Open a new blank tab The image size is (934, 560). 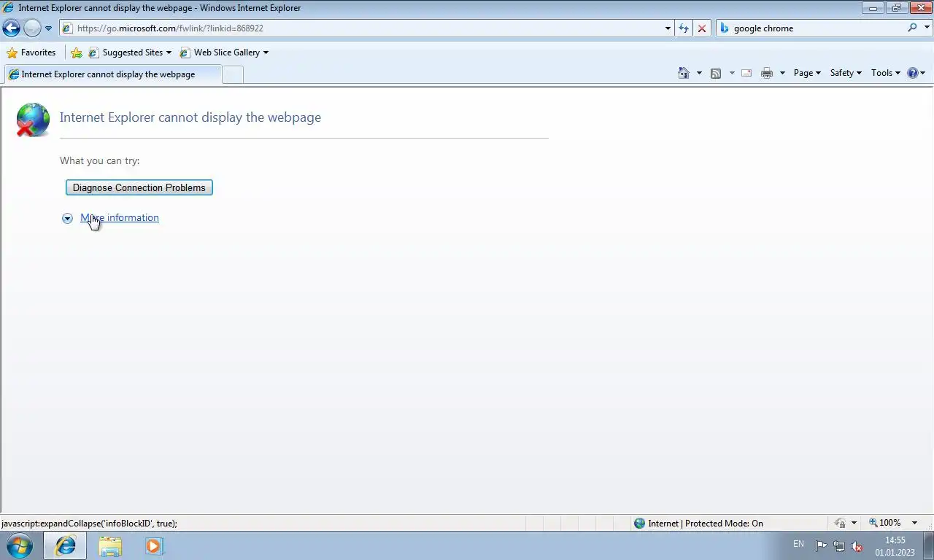[x=232, y=74]
